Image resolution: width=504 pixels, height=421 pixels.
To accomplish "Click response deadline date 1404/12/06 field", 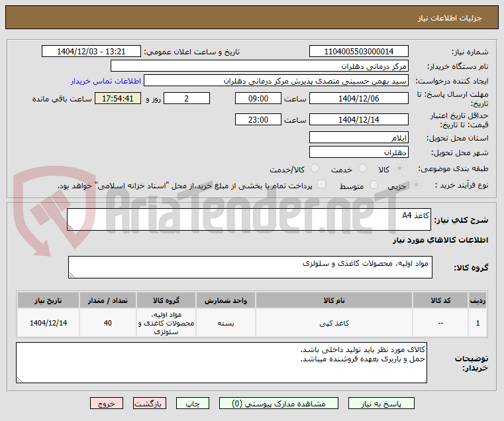I will pos(359,98).
